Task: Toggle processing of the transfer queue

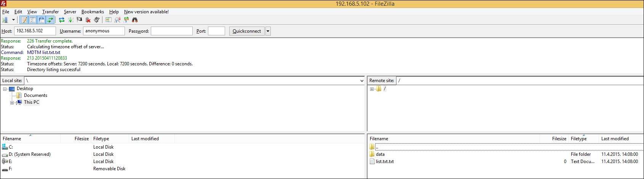Action: click(x=70, y=20)
